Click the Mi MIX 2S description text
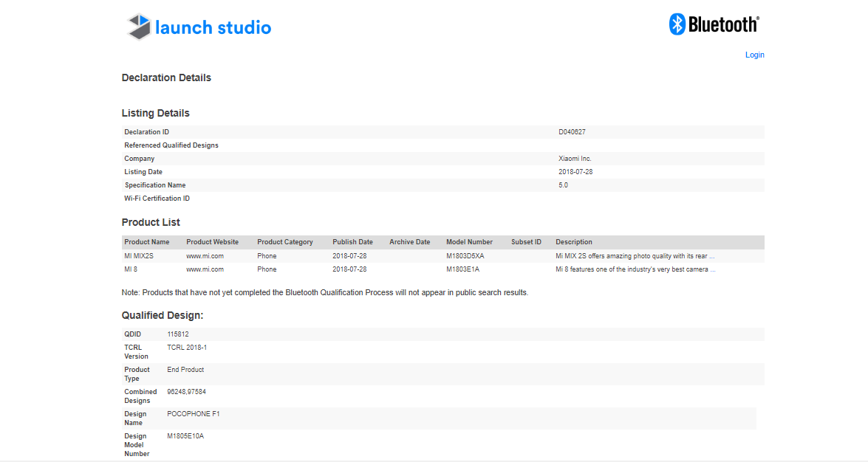 tap(635, 256)
